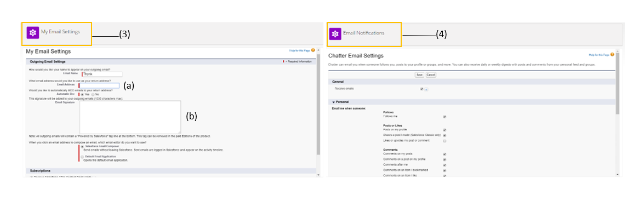Click the down arrow of Chatter settings scrollbar
This screenshot has height=207, width=644.
(618, 175)
